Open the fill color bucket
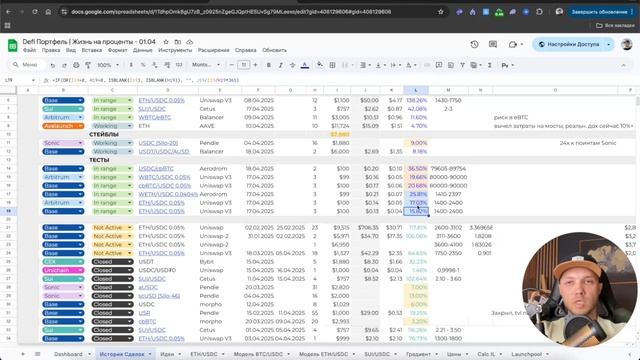 click(320, 65)
